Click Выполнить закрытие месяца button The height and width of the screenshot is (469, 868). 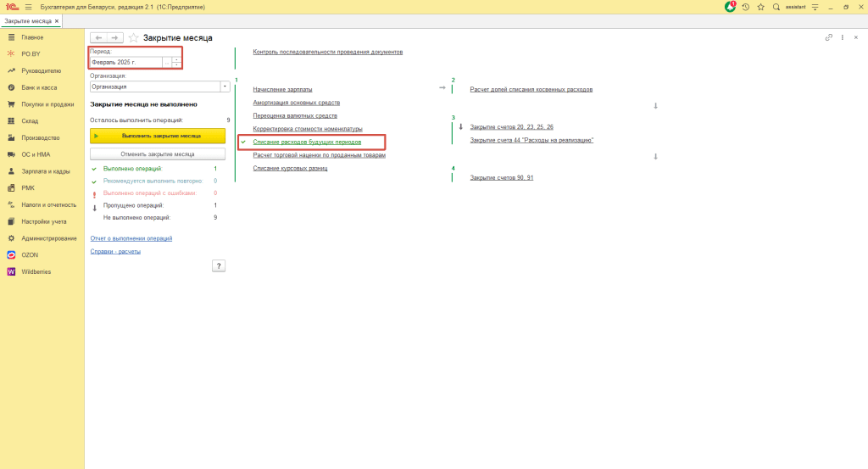[x=158, y=136]
